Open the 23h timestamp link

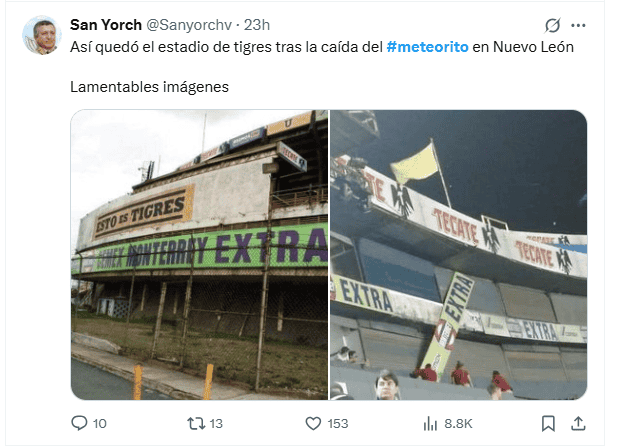coord(257,25)
